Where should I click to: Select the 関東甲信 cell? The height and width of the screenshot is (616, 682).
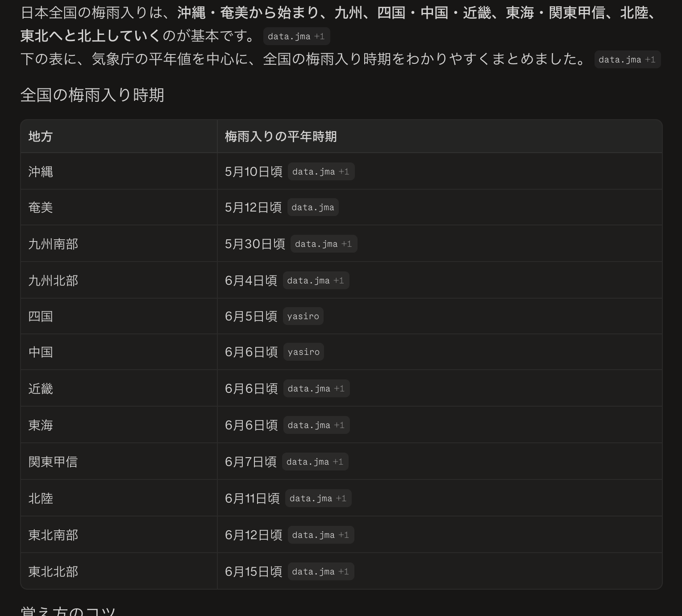coord(119,462)
